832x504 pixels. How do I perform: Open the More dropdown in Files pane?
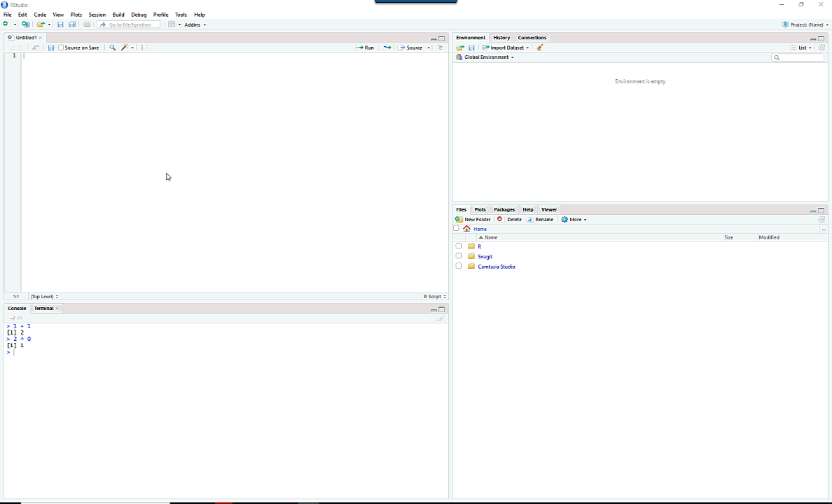pyautogui.click(x=574, y=220)
